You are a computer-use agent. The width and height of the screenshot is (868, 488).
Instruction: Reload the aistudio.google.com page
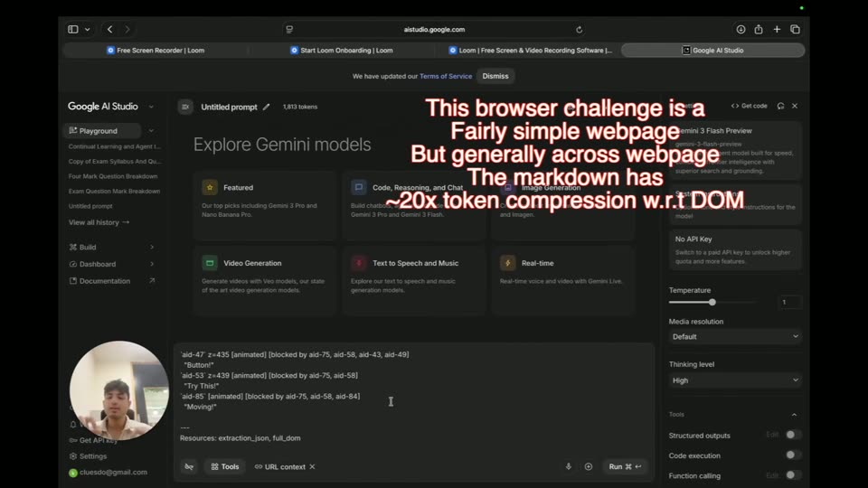point(579,30)
